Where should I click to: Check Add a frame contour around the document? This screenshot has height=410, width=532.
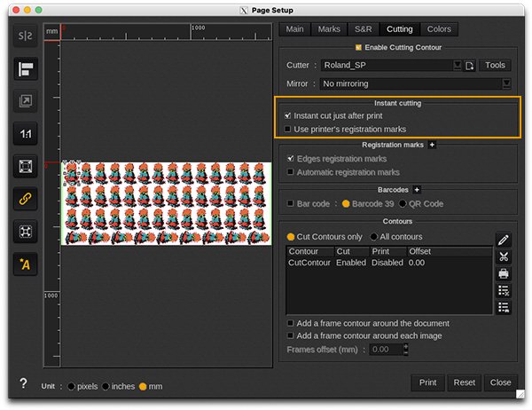290,323
